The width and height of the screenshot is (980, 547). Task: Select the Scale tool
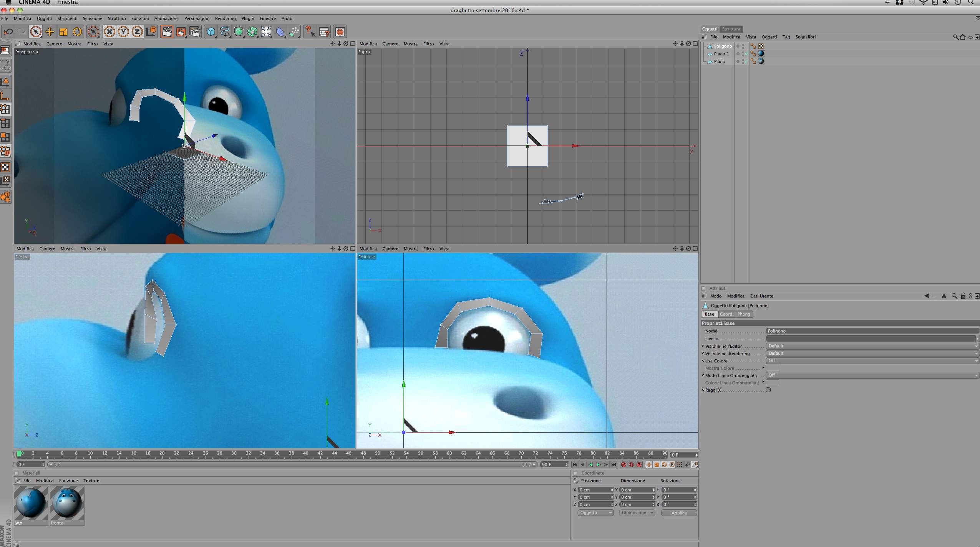tap(63, 32)
